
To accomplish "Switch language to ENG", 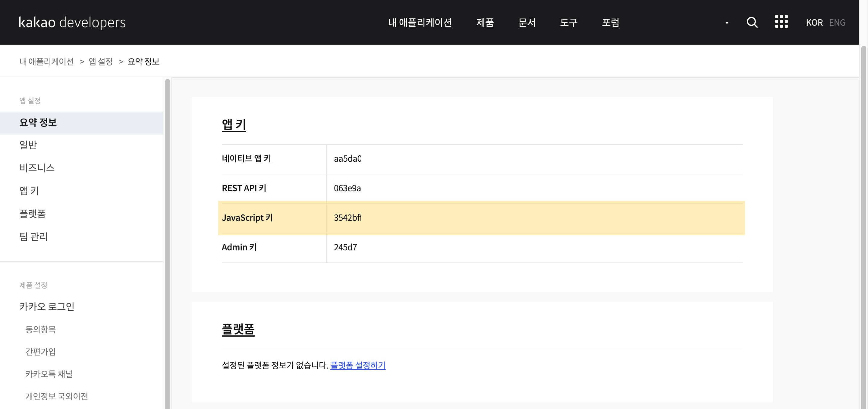I will [x=837, y=23].
